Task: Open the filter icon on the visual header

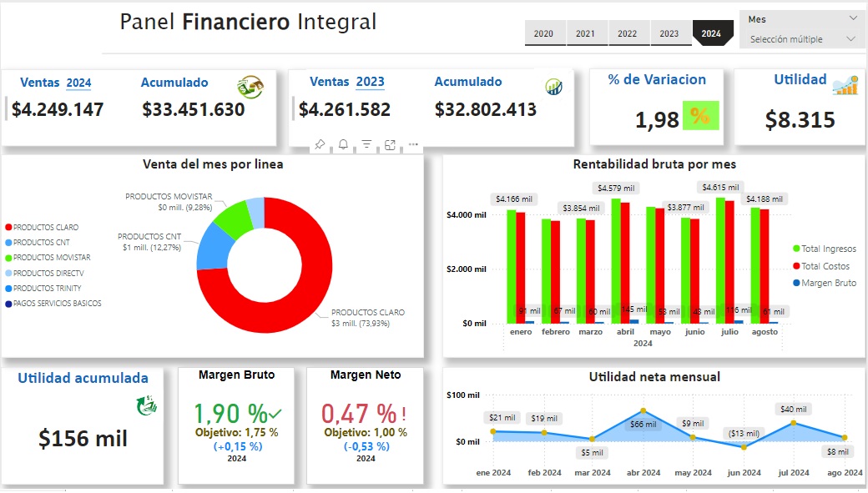Action: [x=366, y=145]
